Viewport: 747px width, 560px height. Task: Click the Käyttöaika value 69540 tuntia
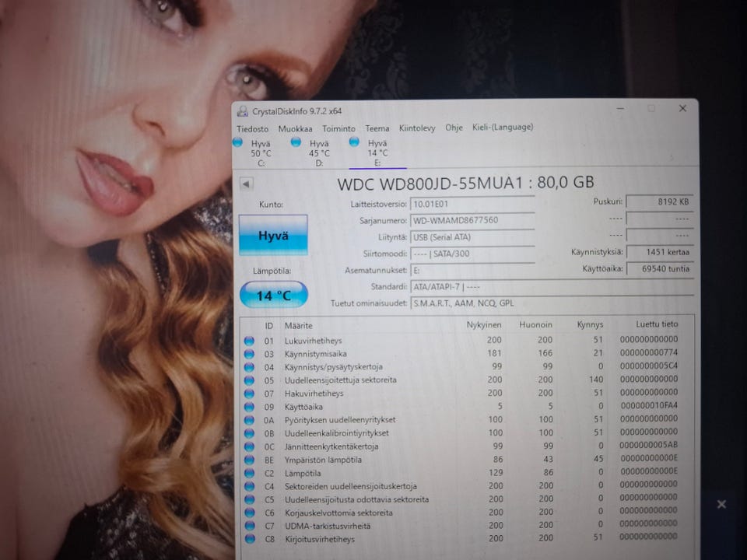(660, 269)
